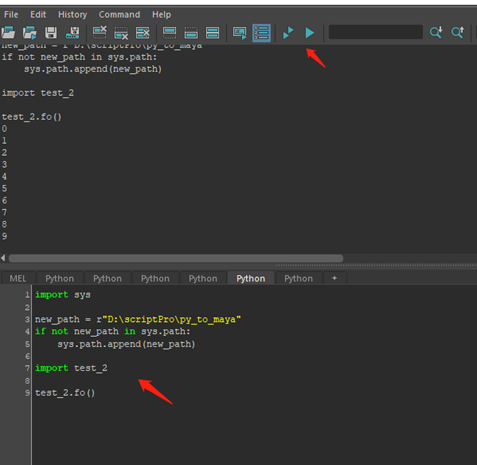Screen dimensions: 477x465
Task: Click the Search Up magnifier icon
Action: click(458, 32)
